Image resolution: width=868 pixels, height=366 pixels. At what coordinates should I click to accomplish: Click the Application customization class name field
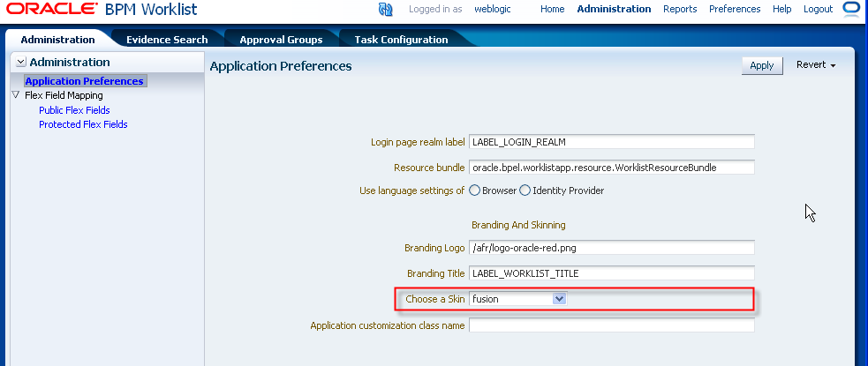click(612, 325)
